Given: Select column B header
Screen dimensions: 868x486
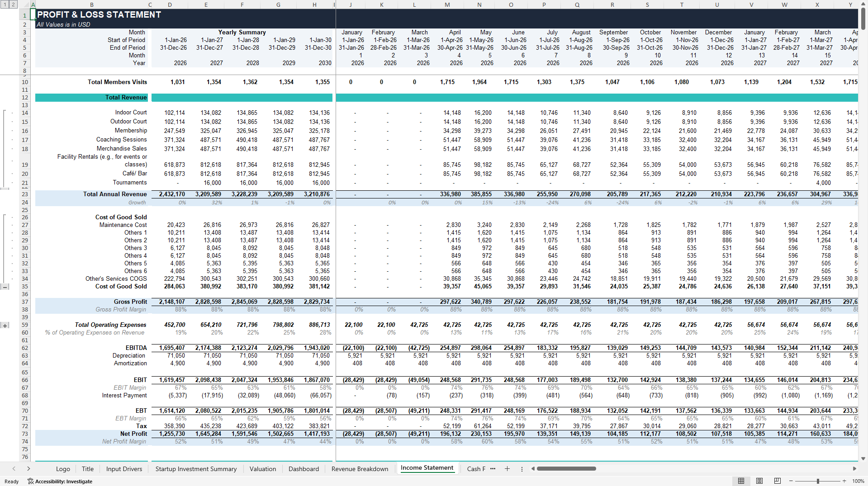Looking at the screenshot, I should 92,5.
